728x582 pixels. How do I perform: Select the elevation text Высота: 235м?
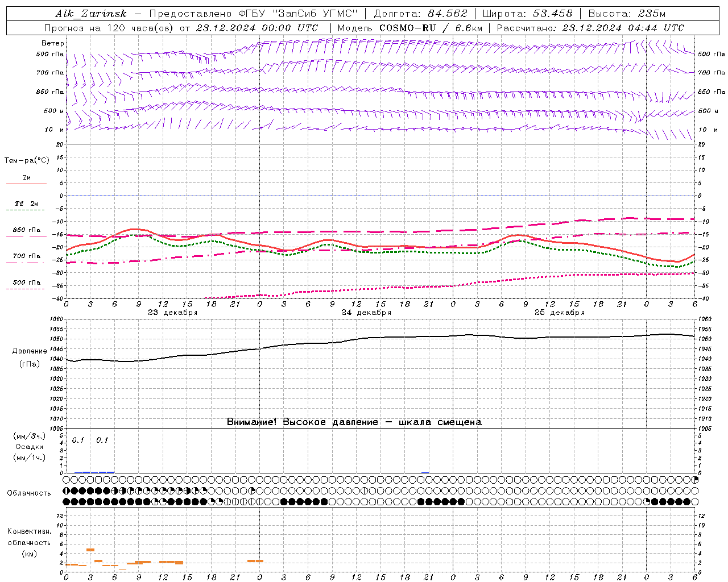pyautogui.click(x=627, y=14)
